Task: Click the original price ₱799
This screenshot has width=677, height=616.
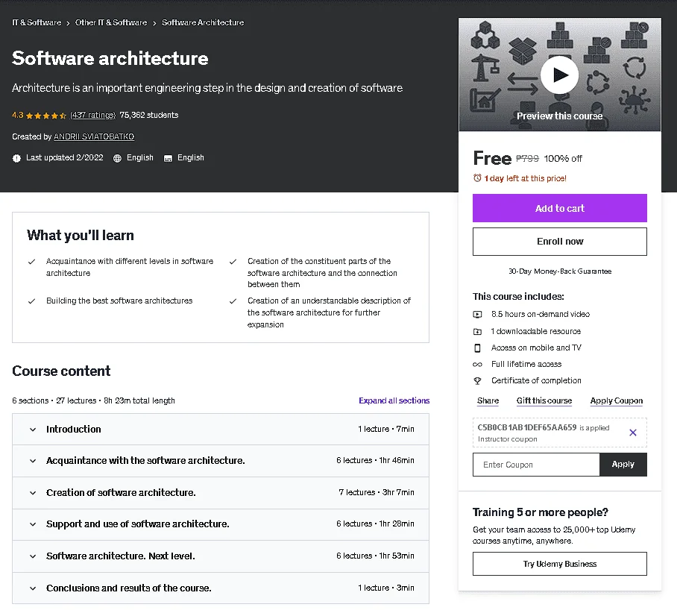Action: click(527, 159)
